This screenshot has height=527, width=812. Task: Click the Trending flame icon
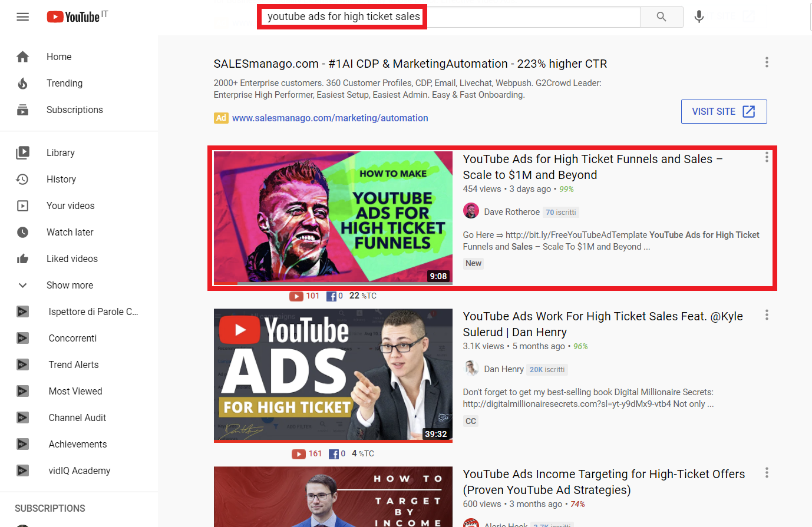pyautogui.click(x=23, y=83)
